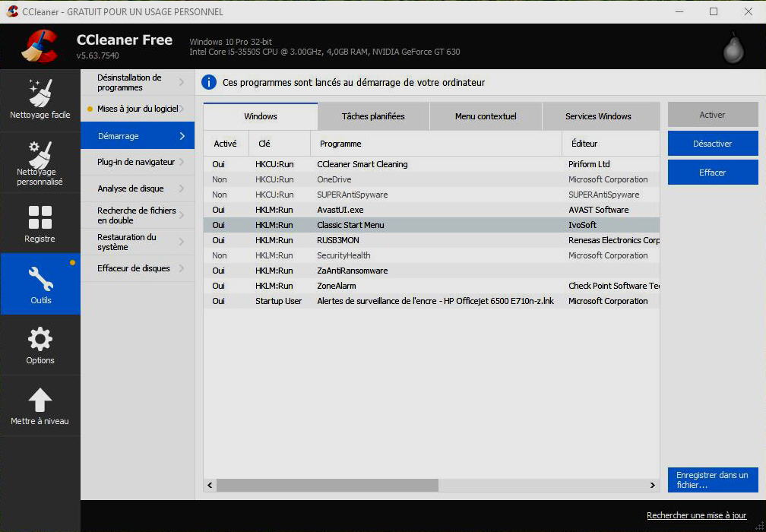Open Mises à jour du logiciel
This screenshot has height=532, width=766.
click(138, 109)
